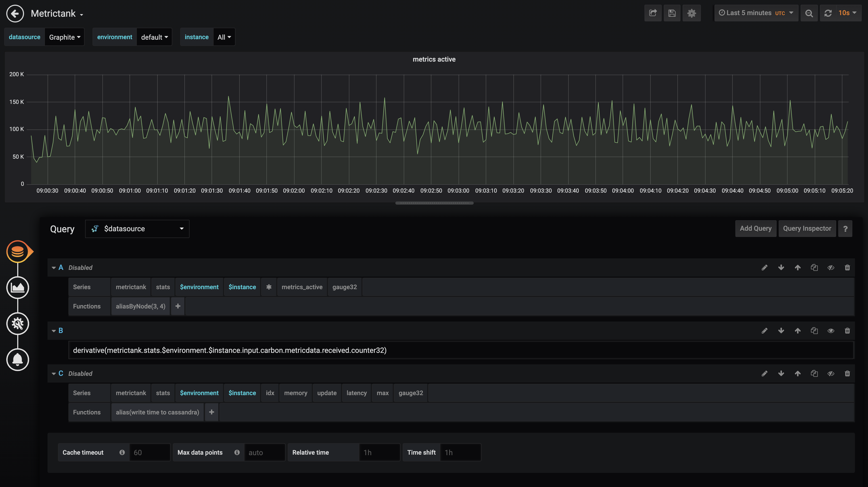Open the share dashboard dialog
The height and width of the screenshot is (487, 868).
tap(653, 13)
